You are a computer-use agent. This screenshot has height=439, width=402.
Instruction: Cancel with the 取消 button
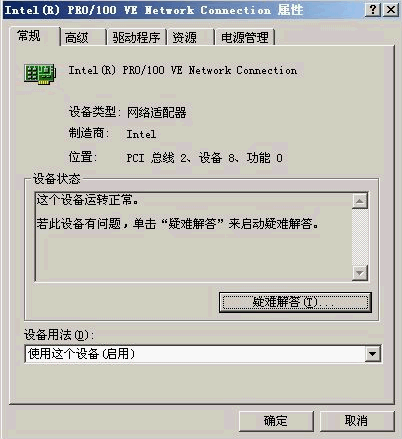(x=357, y=421)
